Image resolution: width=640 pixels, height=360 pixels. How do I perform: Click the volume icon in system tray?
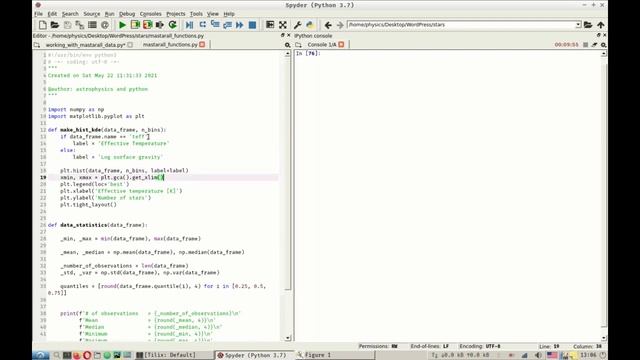click(538, 355)
